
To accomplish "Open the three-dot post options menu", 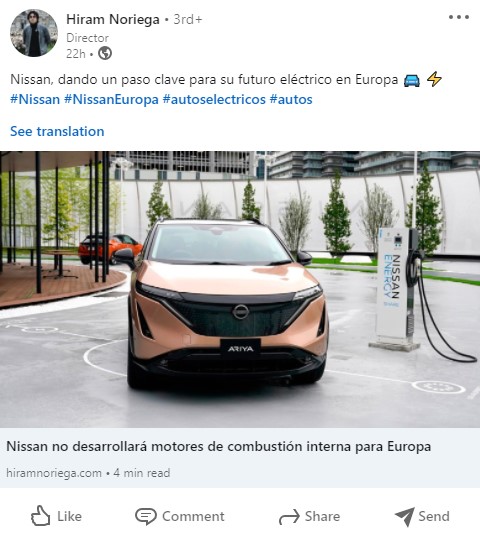I will coord(459,17).
